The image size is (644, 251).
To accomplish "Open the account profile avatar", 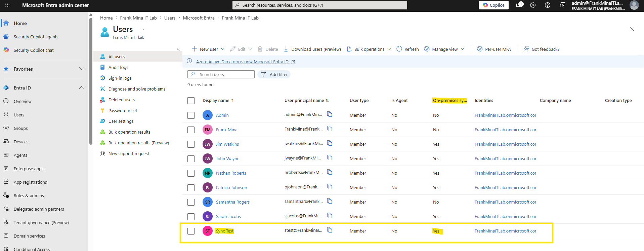I will pos(634,5).
